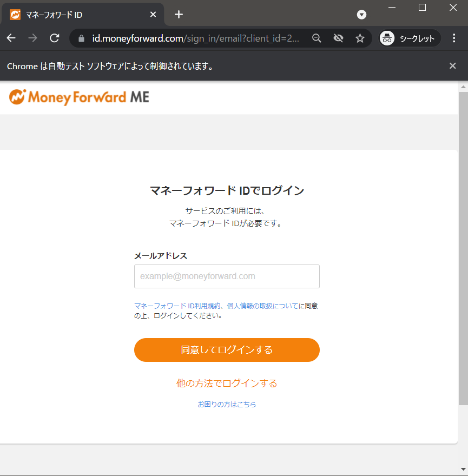Click the profile chevron icon on the tab
Screen dimensions: 468x476
pyautogui.click(x=361, y=15)
